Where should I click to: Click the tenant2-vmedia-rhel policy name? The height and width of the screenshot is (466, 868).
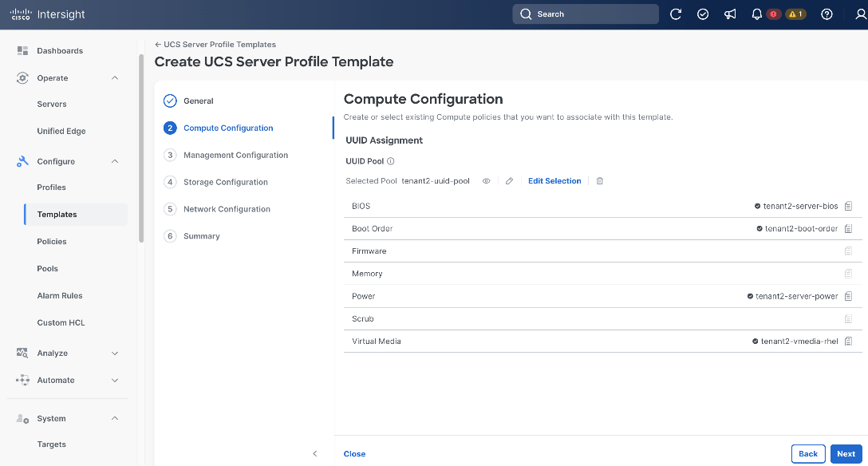click(x=799, y=342)
